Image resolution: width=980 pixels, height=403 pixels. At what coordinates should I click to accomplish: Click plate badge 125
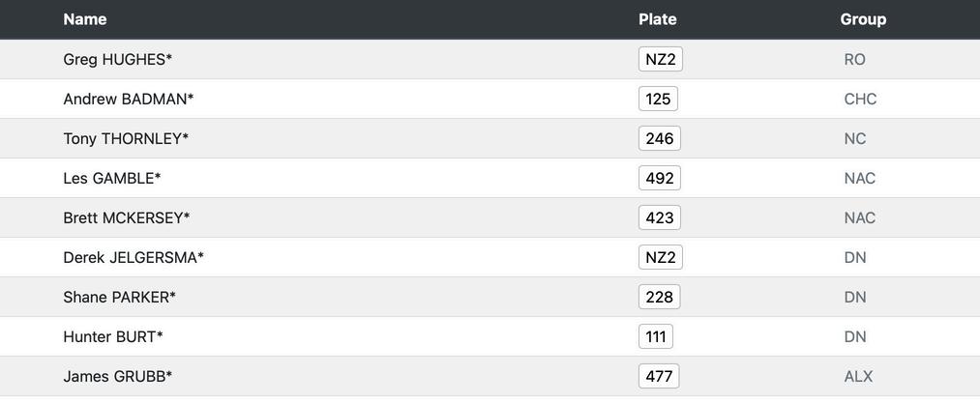[658, 100]
